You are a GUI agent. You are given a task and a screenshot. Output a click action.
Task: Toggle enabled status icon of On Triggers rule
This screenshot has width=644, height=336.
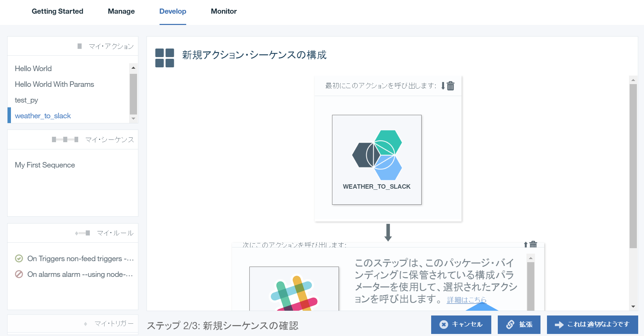click(19, 258)
